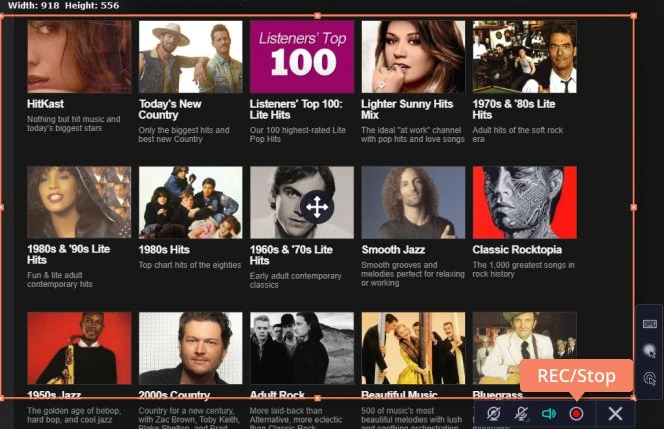664x429 pixels.
Task: Click the 1980s Hits station thumbnail
Action: coord(190,201)
